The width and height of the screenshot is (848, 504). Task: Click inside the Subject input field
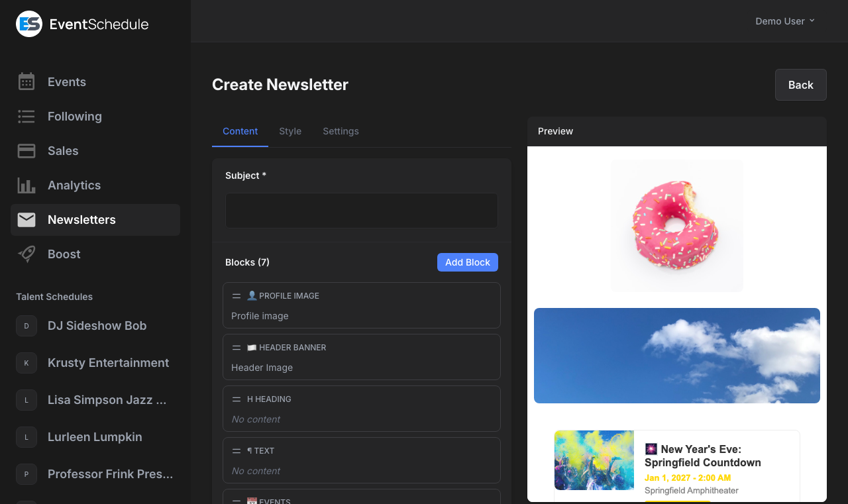[361, 210]
